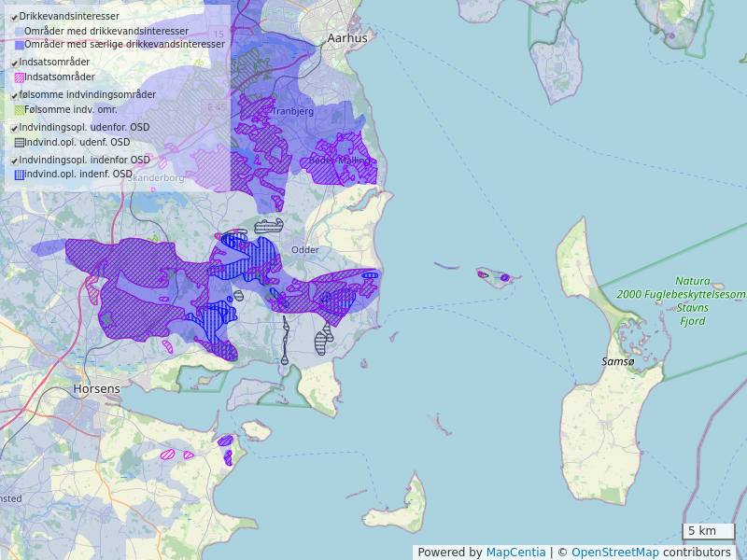
Task: Click the blue striped indvind.opl. indenf. OSD icon
Action: point(20,175)
